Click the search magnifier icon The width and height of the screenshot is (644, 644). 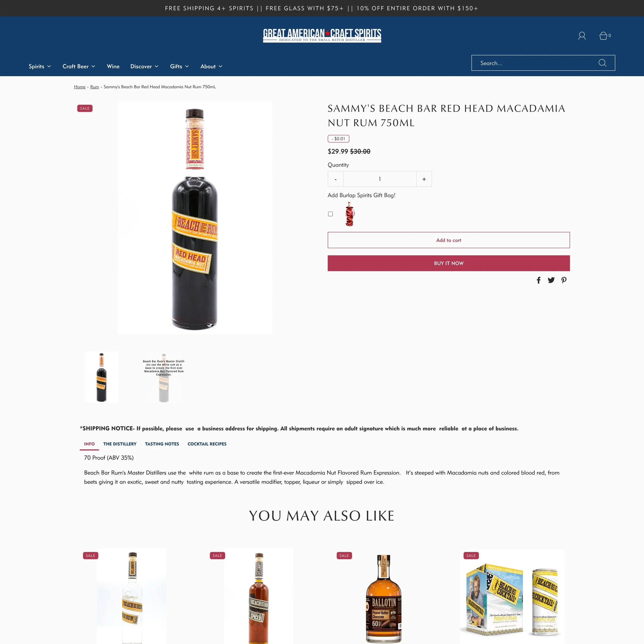(x=602, y=63)
